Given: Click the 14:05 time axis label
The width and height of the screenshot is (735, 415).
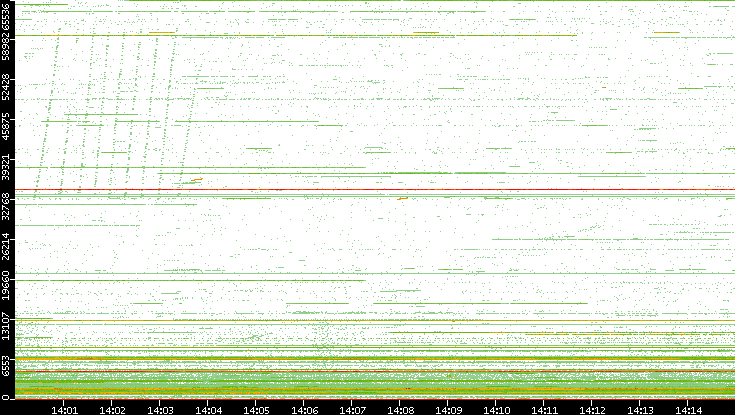Looking at the screenshot, I should point(257,408).
